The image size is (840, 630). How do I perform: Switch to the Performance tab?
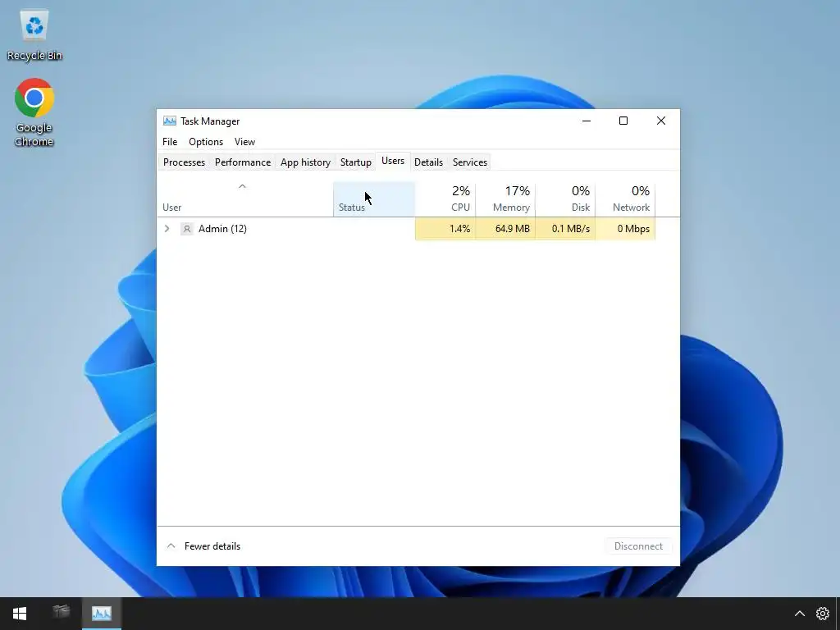[x=243, y=162]
